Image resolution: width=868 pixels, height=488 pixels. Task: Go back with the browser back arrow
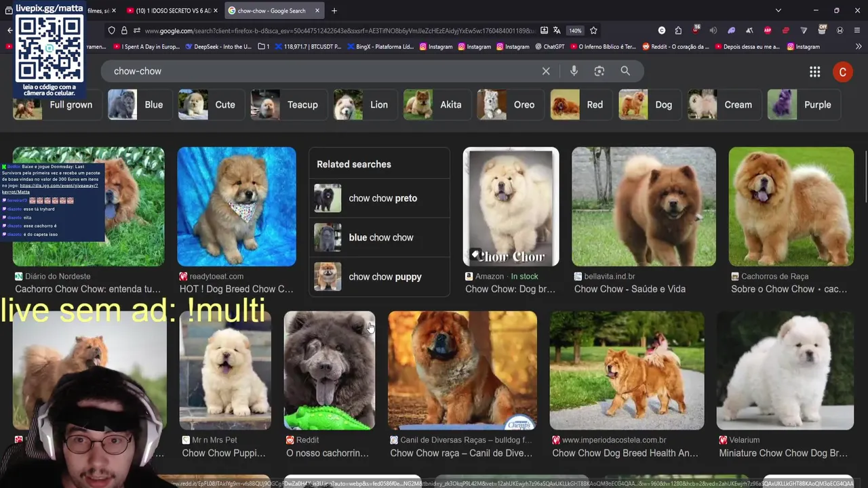pyautogui.click(x=9, y=30)
